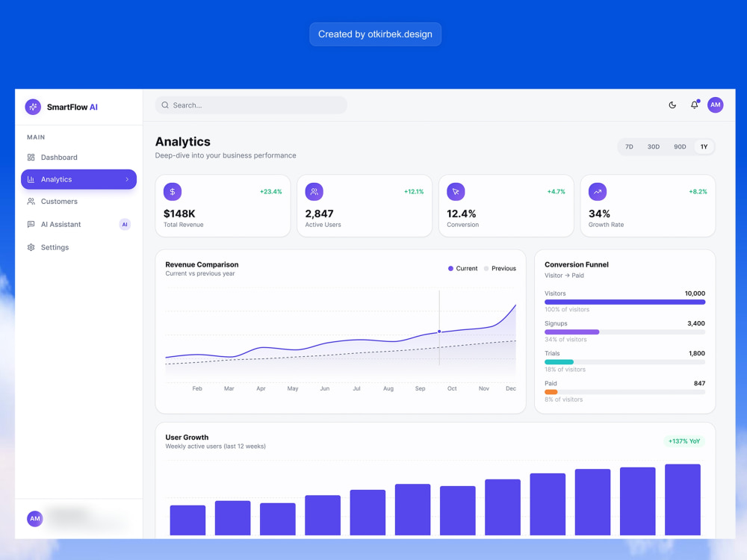Image resolution: width=747 pixels, height=560 pixels.
Task: Open the Dashboard menu item
Action: click(78, 157)
